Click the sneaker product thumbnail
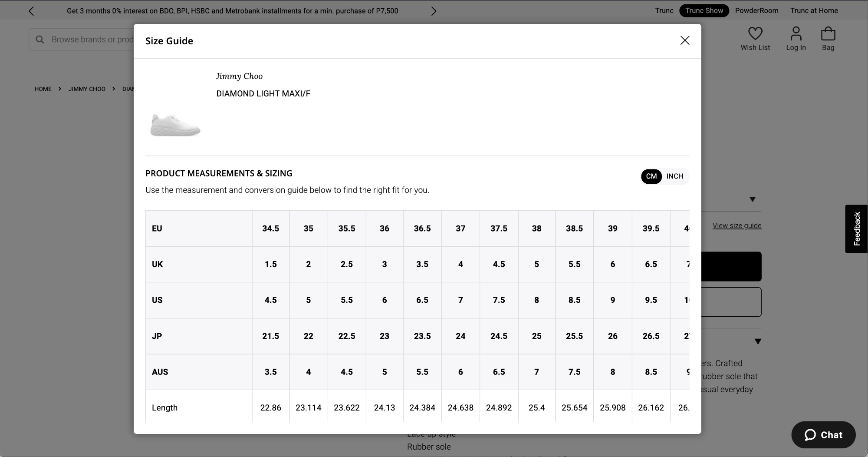 tap(175, 125)
